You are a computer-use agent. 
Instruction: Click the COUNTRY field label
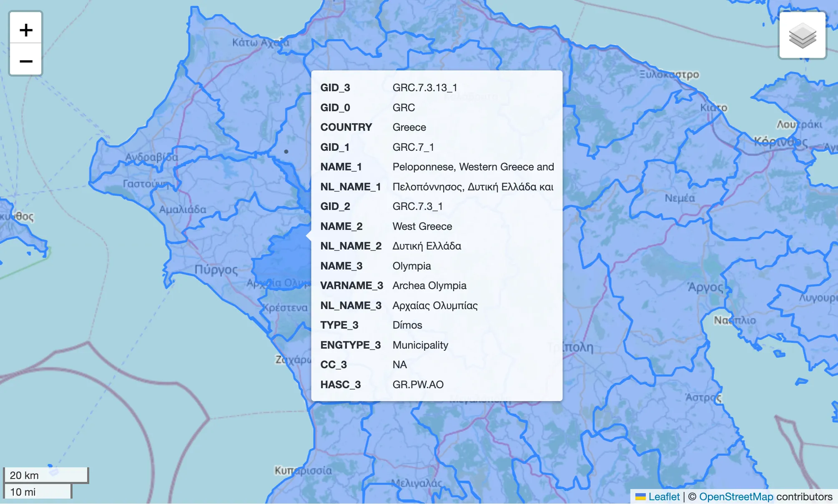(346, 127)
